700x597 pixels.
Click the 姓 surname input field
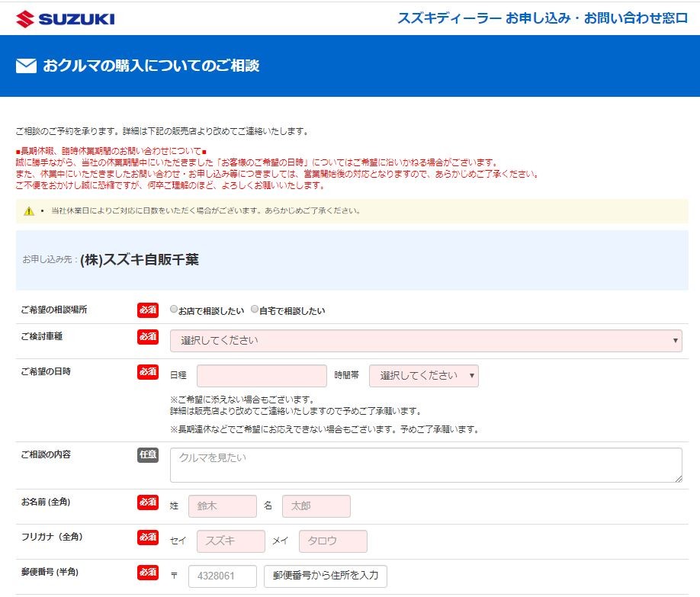223,506
